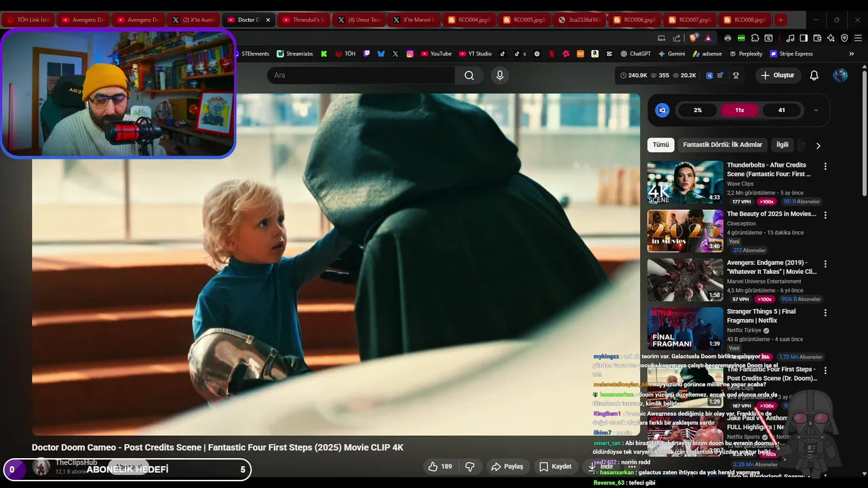
Task: Open the YT Studio bookmark
Action: click(475, 54)
